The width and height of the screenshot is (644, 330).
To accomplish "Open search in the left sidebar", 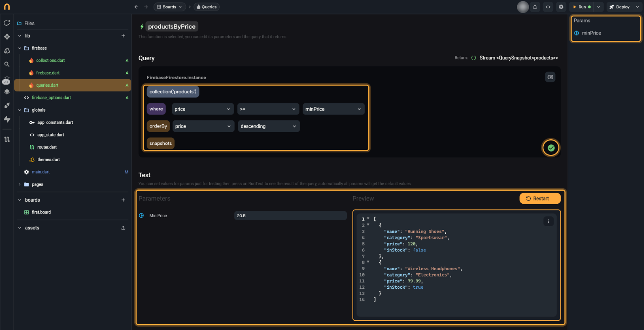I will click(x=7, y=64).
